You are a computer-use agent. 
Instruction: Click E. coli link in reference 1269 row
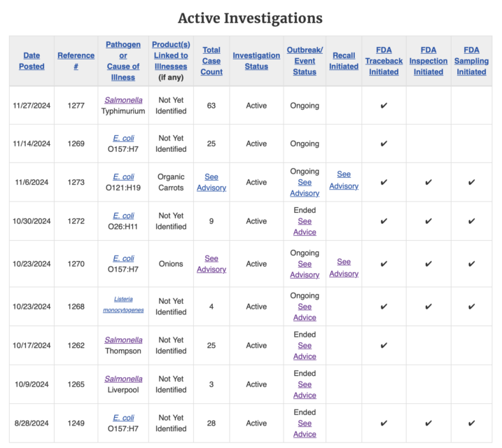click(123, 138)
